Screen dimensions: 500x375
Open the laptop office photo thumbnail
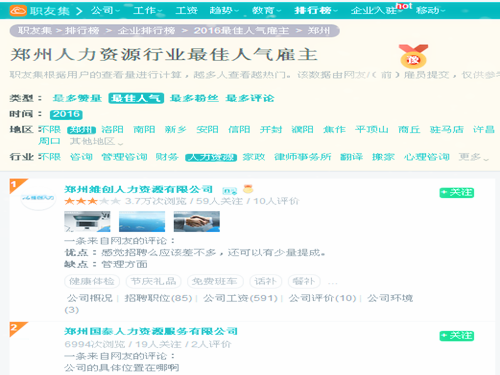(87, 221)
